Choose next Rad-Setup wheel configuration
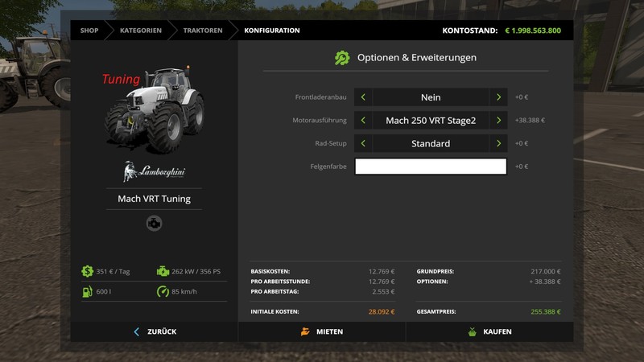The width and height of the screenshot is (644, 362). [x=499, y=144]
